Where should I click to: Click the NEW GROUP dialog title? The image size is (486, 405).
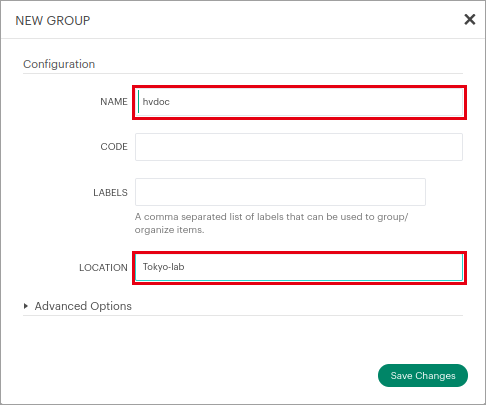coord(53,21)
